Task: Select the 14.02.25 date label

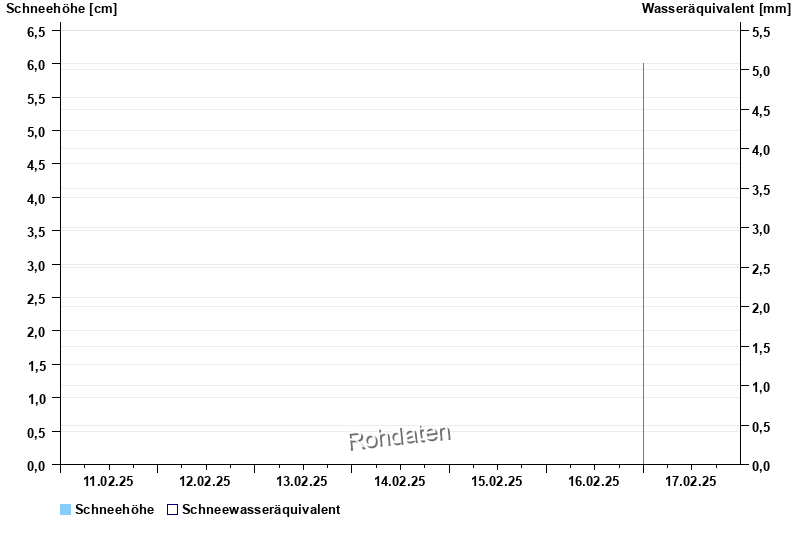Action: coord(400,481)
